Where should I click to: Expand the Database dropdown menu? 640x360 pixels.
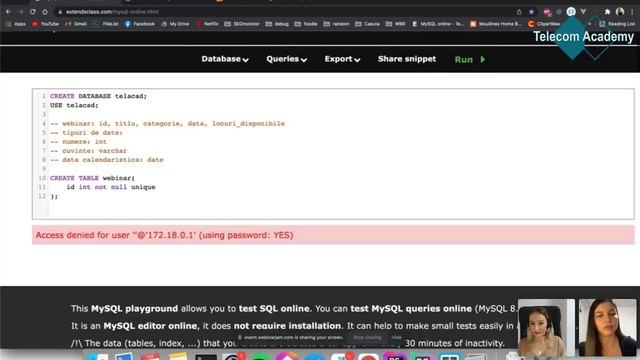point(225,59)
